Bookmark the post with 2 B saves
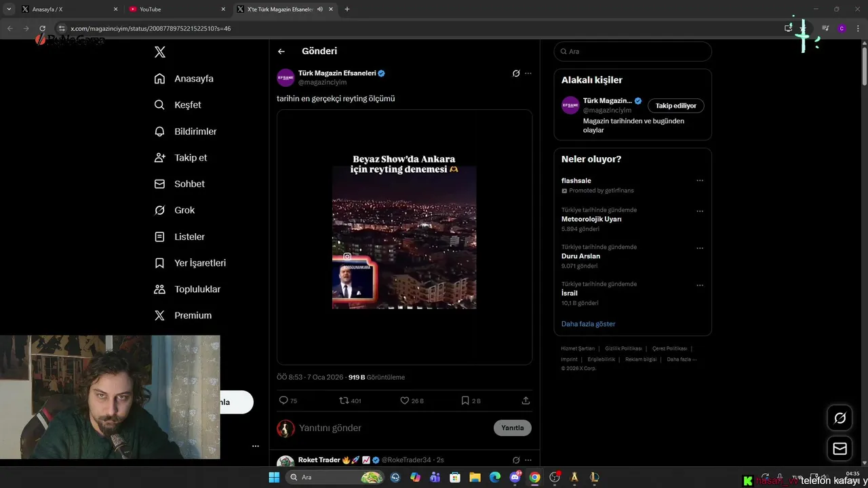868x488 pixels. coord(471,401)
